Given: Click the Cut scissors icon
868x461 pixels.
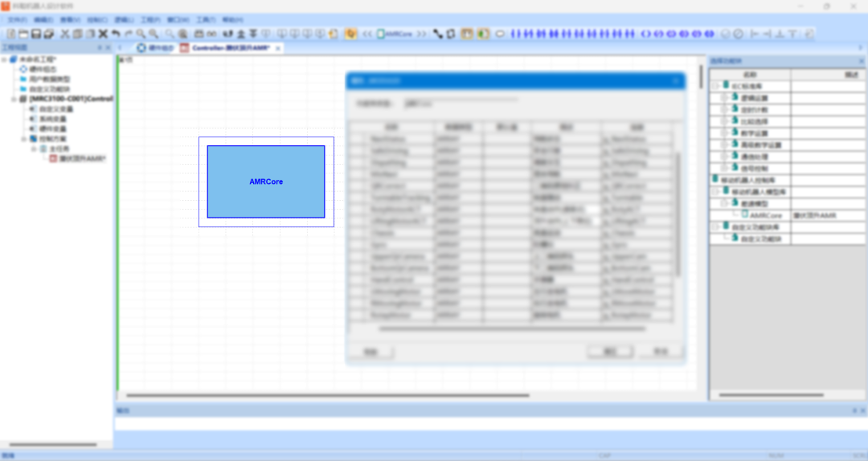Looking at the screenshot, I should coord(65,34).
